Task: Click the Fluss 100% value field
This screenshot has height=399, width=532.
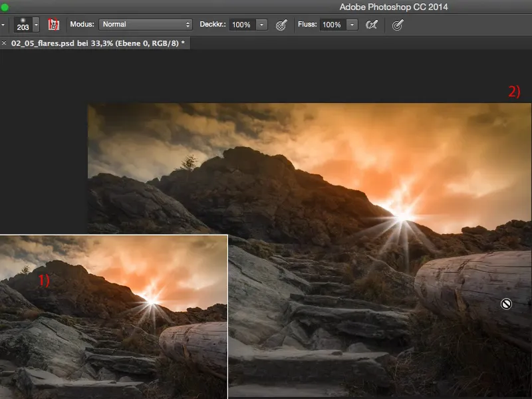Action: click(x=332, y=25)
